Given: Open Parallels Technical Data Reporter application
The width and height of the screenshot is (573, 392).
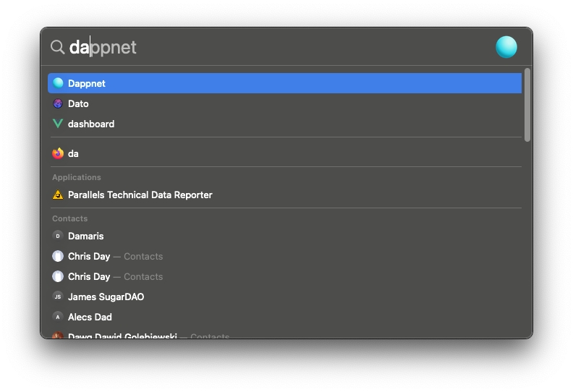Looking at the screenshot, I should (140, 195).
